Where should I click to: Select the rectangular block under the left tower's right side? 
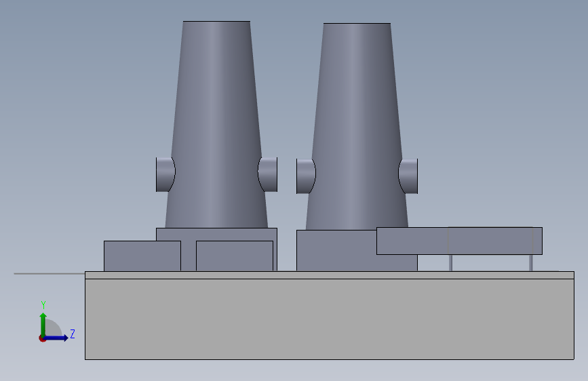[x=235, y=256]
